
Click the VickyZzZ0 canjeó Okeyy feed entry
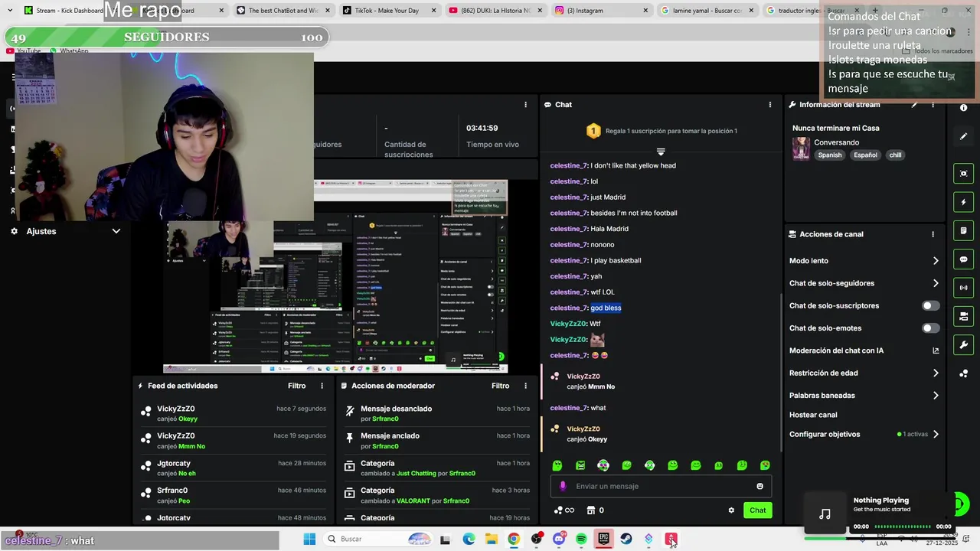coord(234,413)
